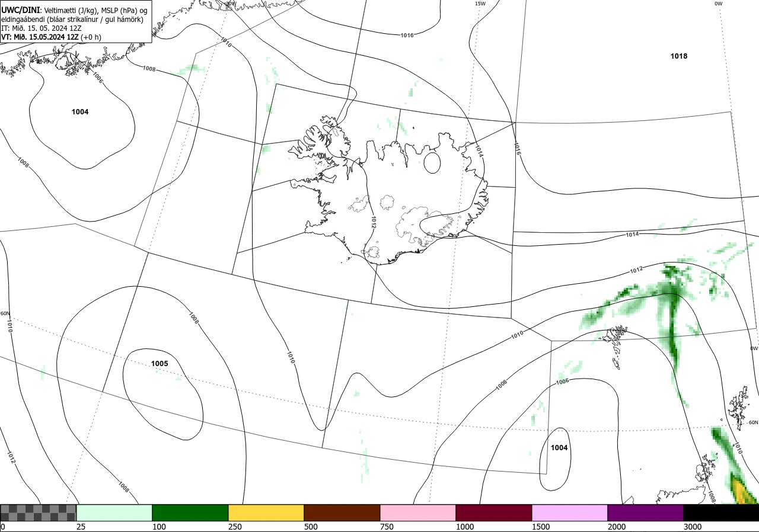Click the legend value '100'
Screen dimensions: 759x532
click(158, 527)
